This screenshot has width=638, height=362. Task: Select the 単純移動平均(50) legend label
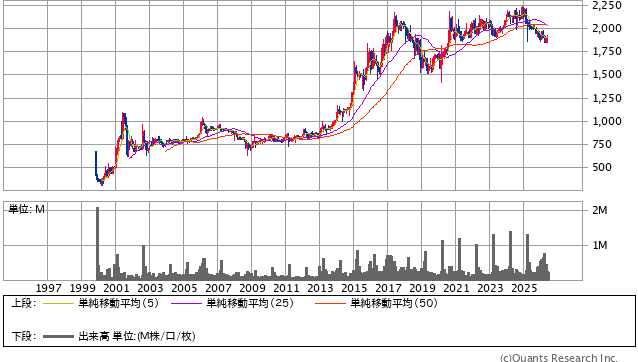click(x=394, y=303)
